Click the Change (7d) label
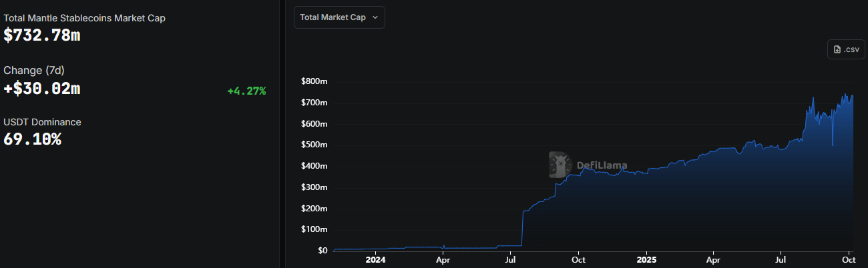 (x=34, y=70)
